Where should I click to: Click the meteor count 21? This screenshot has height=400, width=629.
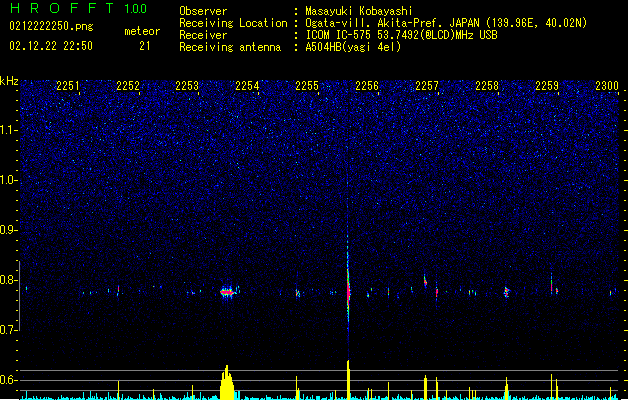[x=145, y=46]
